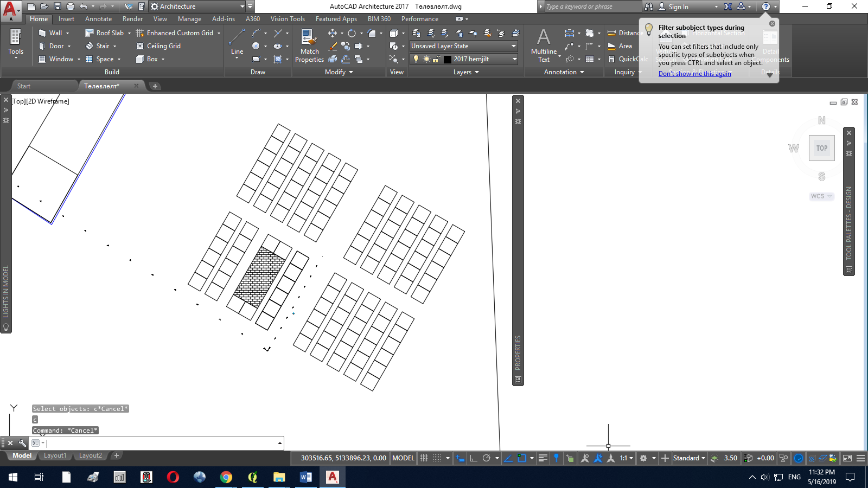Select the Box tool
Screen dimensions: 868x488
[x=150, y=59]
